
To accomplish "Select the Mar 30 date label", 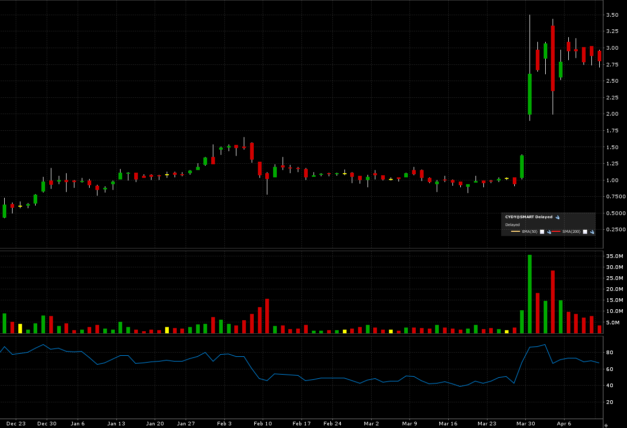I will pyautogui.click(x=526, y=423).
